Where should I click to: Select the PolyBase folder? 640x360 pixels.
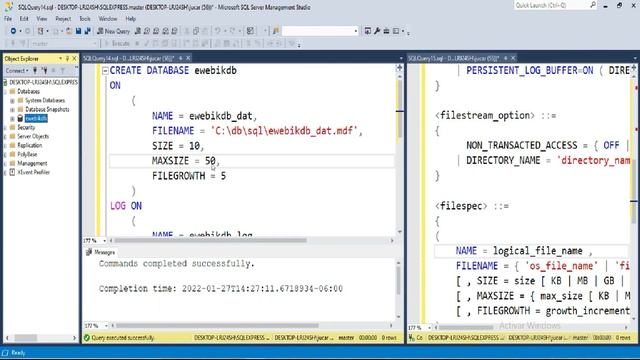(27, 154)
